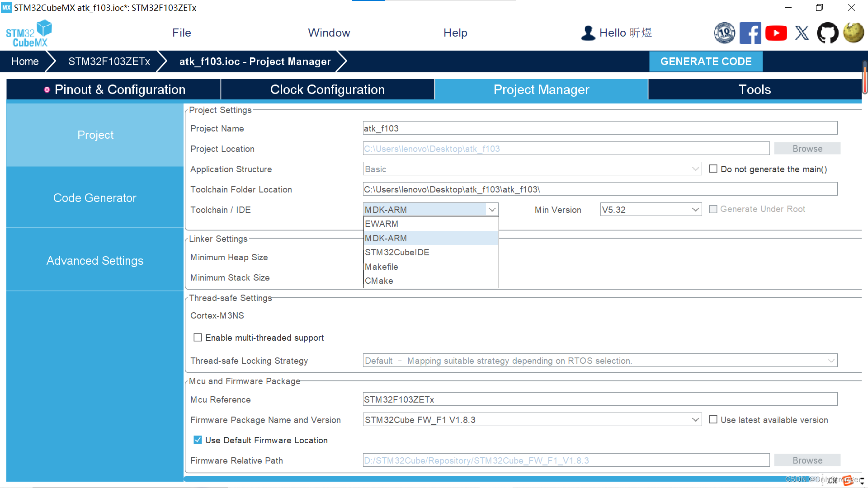Click the user profile silhouette icon
868x488 pixels.
click(x=588, y=33)
